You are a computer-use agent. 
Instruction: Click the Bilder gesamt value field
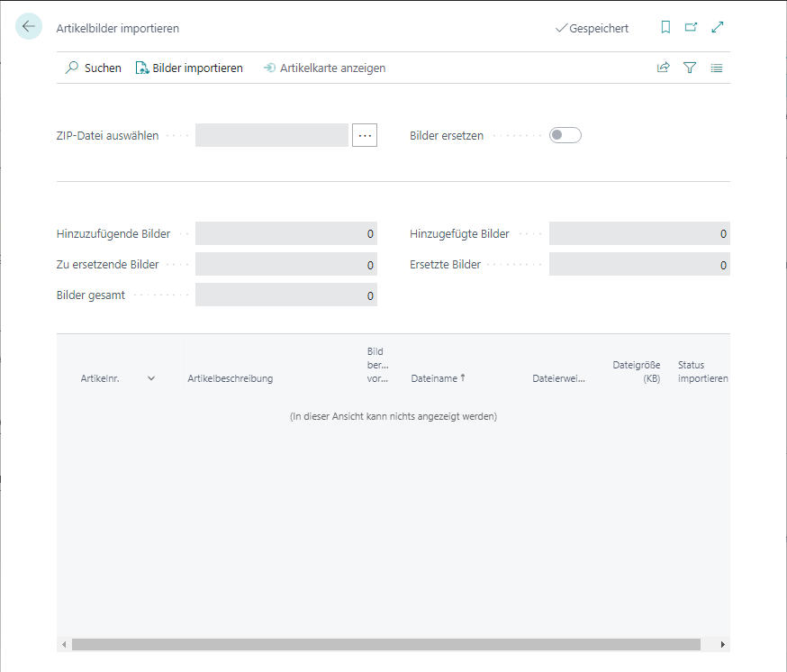pos(286,295)
